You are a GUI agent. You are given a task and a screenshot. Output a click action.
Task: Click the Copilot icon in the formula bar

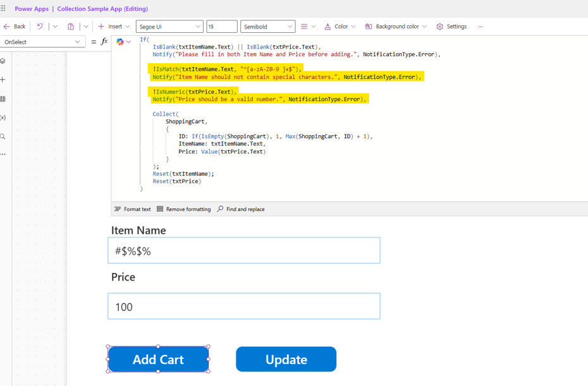coord(120,42)
